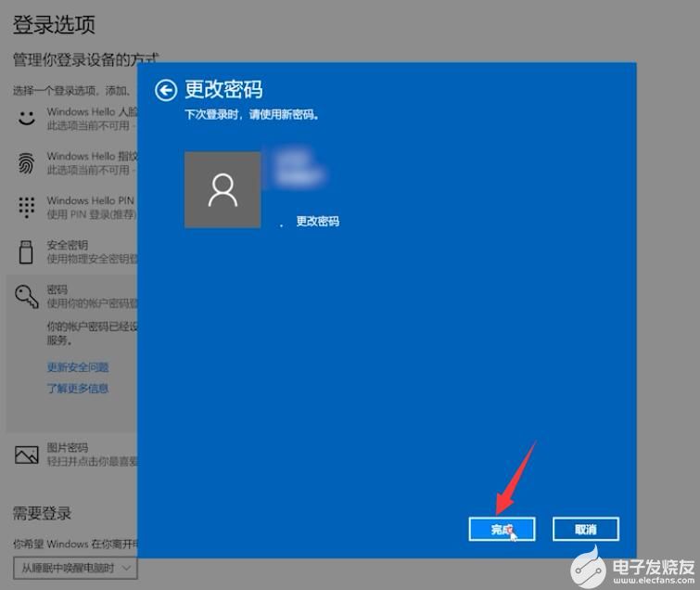Select the Windows Hello PIN keypad icon
700x590 pixels.
26,207
